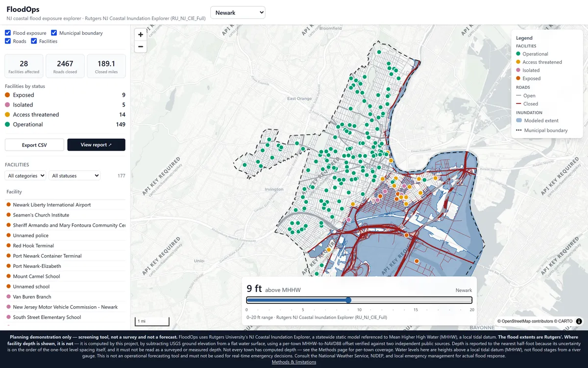Select Seamen's Church Institute facility row

(x=65, y=215)
